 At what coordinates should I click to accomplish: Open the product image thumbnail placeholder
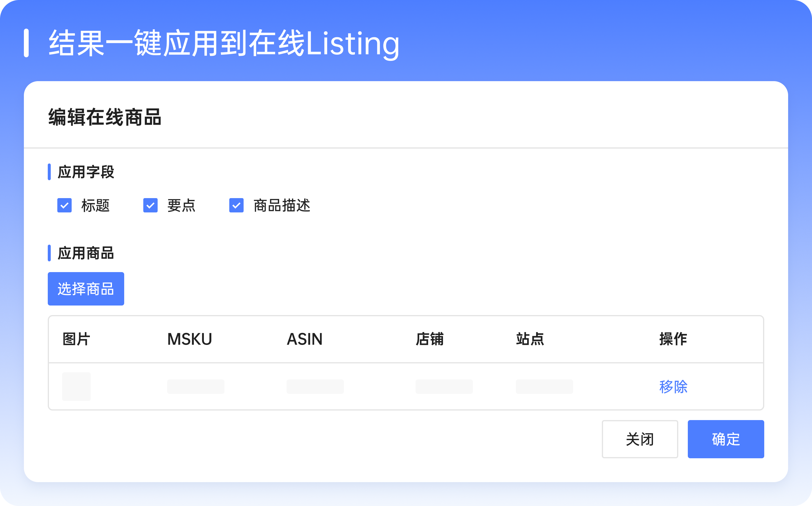[76, 387]
